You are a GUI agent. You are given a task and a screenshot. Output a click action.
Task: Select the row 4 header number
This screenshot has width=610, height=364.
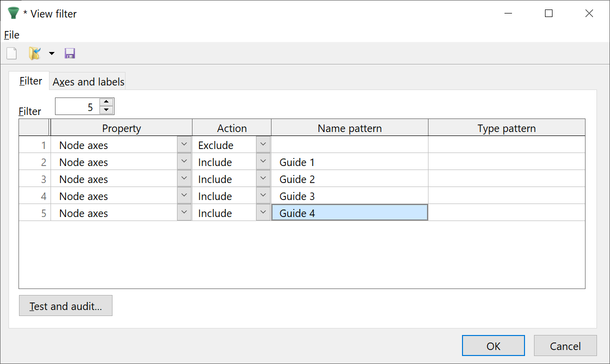[x=35, y=196]
